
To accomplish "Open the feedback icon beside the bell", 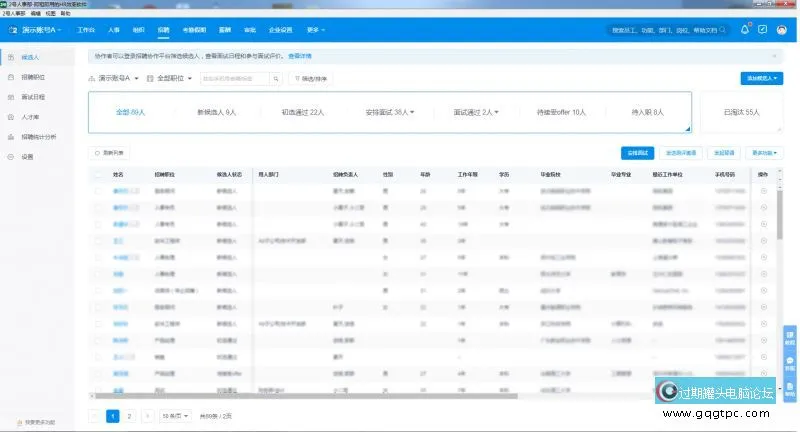I will coord(762,30).
